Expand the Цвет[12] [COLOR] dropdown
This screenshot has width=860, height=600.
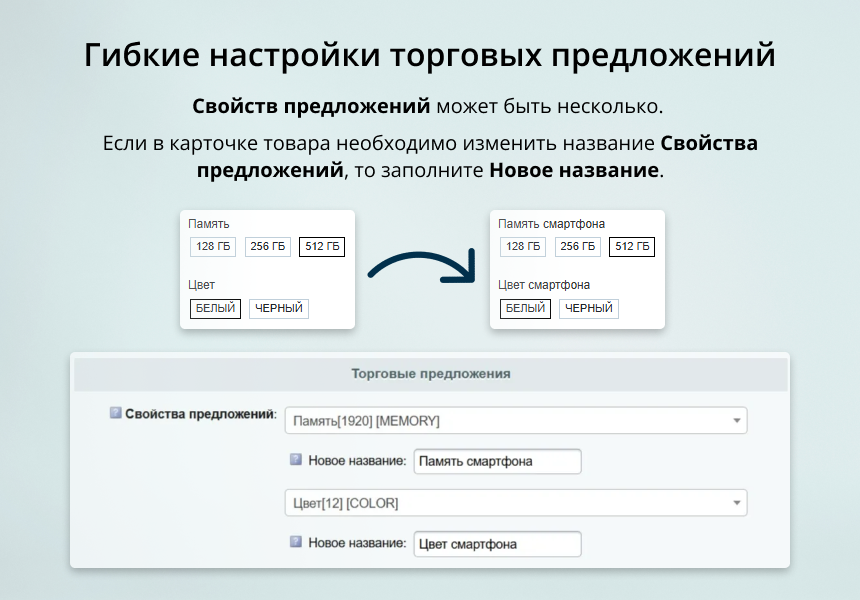[515, 503]
